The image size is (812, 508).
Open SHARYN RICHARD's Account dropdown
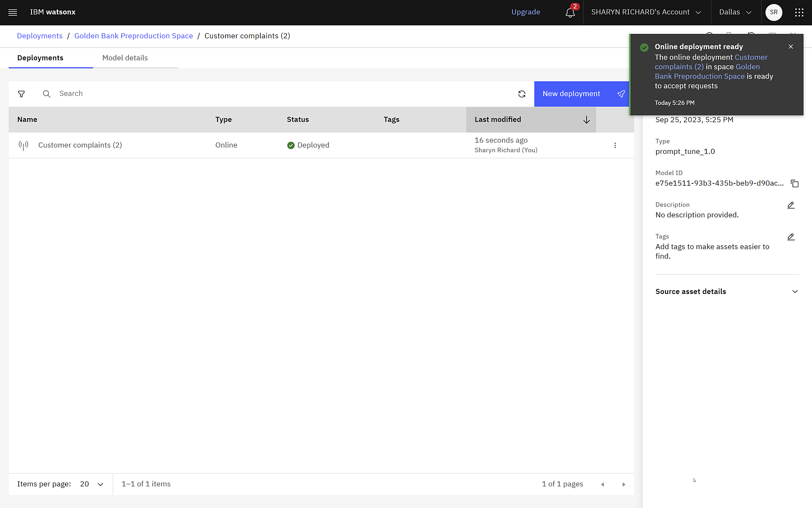[x=646, y=12]
